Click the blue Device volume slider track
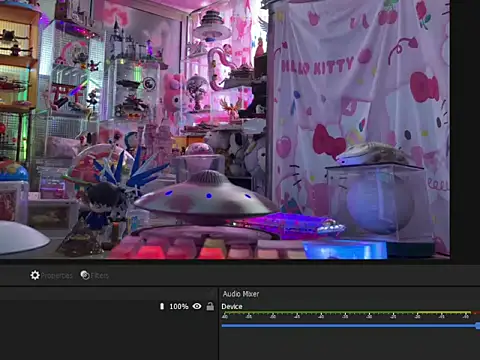Screen dimensions: 480x360 click(349, 326)
